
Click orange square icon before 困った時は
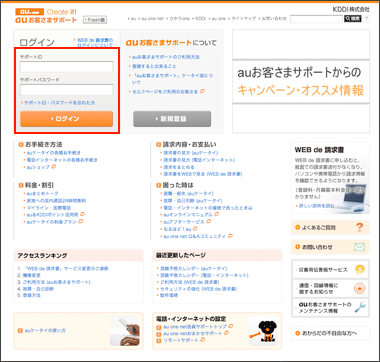pos(159,185)
